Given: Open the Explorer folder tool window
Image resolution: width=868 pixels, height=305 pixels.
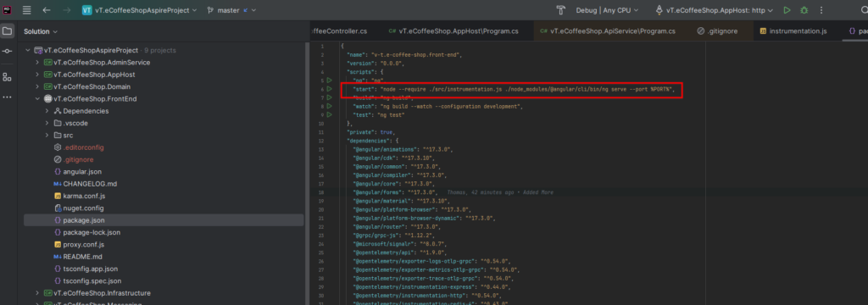Looking at the screenshot, I should [7, 31].
